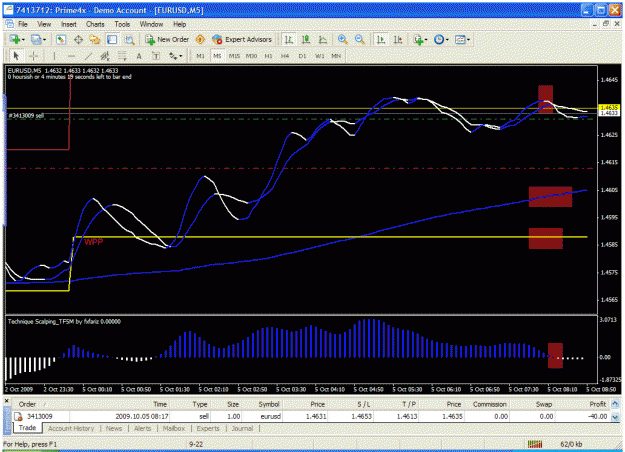Switch to the Alerts tab

[x=142, y=428]
